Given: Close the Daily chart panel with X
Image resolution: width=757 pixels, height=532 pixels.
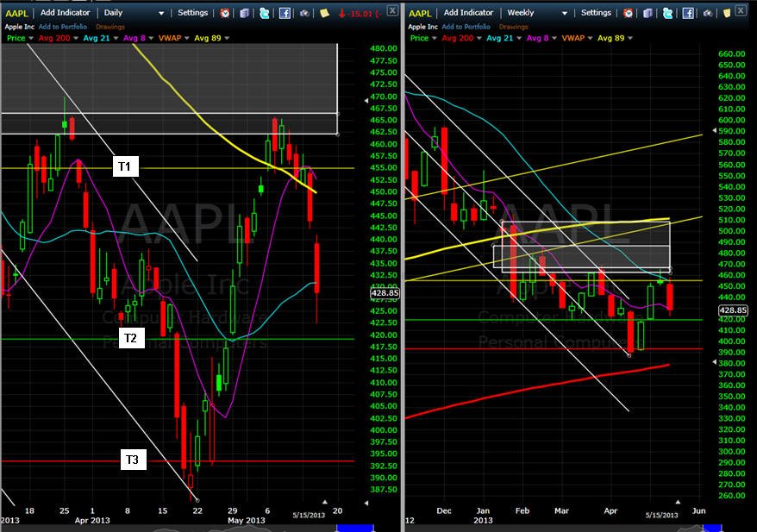Looking at the screenshot, I should 393,10.
